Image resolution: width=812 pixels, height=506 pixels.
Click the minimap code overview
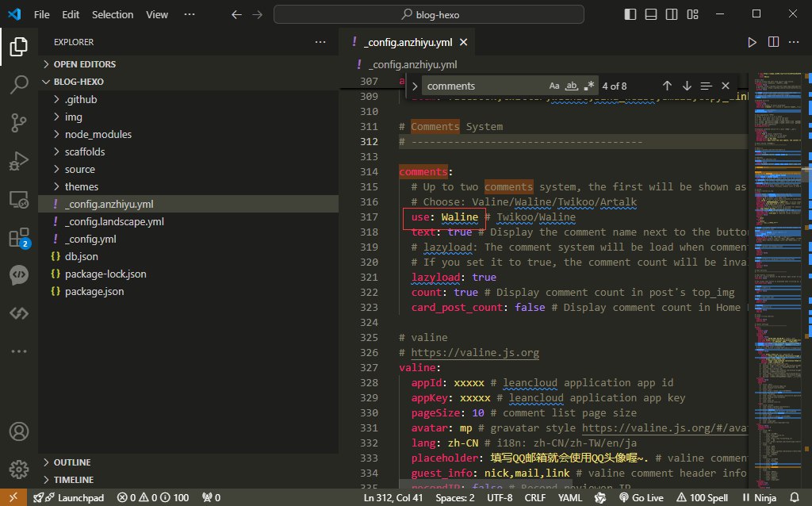pos(773,238)
